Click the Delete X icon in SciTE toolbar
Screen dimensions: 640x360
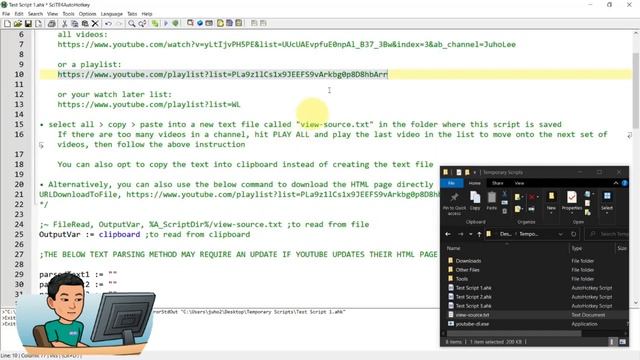(x=95, y=24)
